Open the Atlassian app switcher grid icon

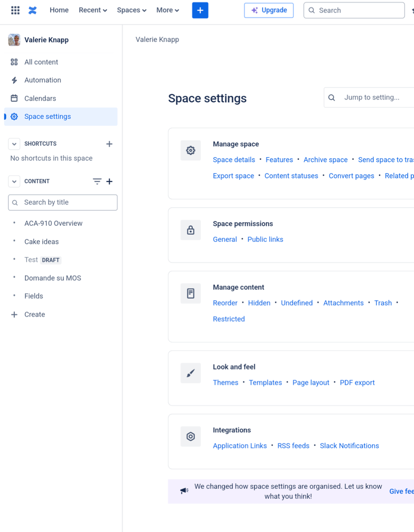[15, 10]
